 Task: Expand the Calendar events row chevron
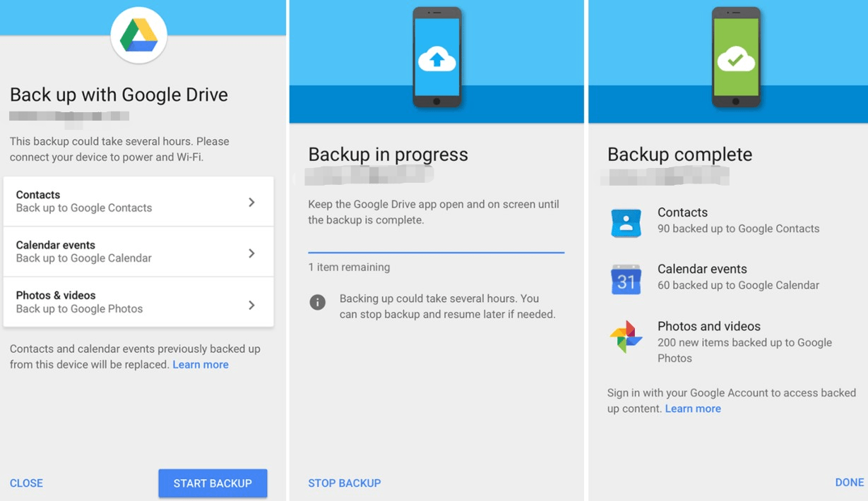251,253
